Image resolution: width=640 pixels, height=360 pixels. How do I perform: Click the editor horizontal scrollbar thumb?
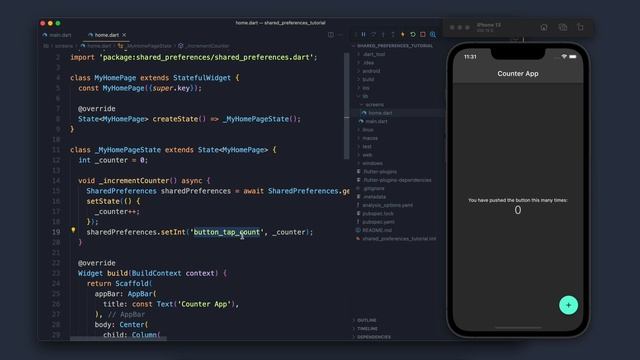pos(118,338)
